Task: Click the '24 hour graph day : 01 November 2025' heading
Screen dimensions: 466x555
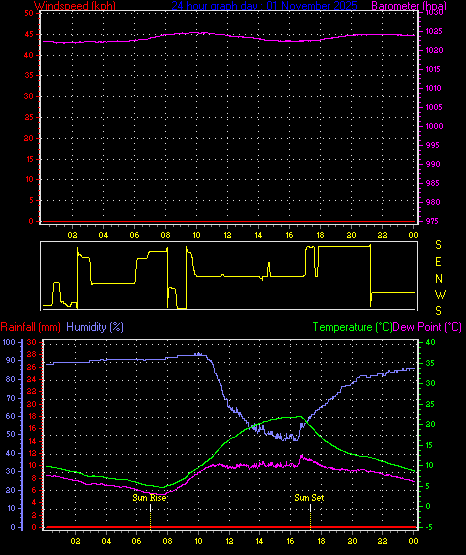Action: (x=264, y=6)
